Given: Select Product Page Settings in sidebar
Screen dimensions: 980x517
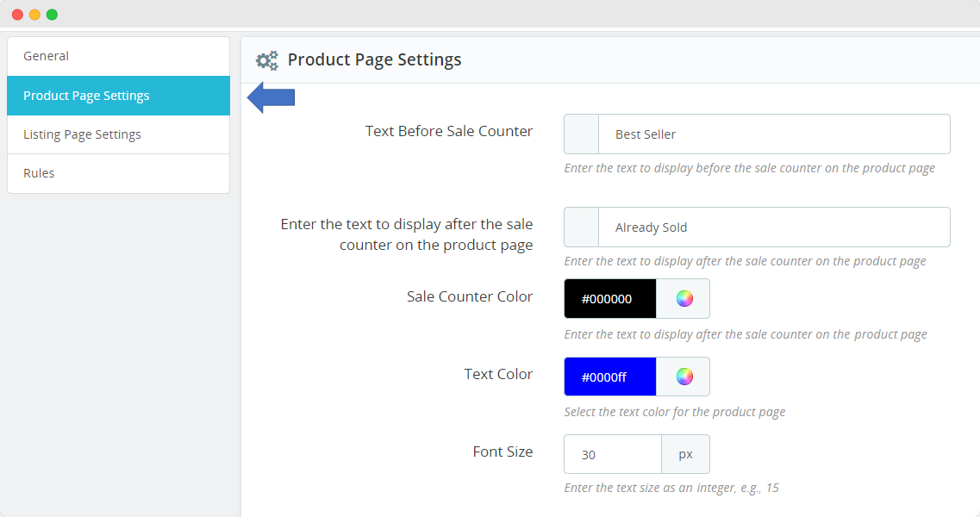Looking at the screenshot, I should click(x=118, y=96).
